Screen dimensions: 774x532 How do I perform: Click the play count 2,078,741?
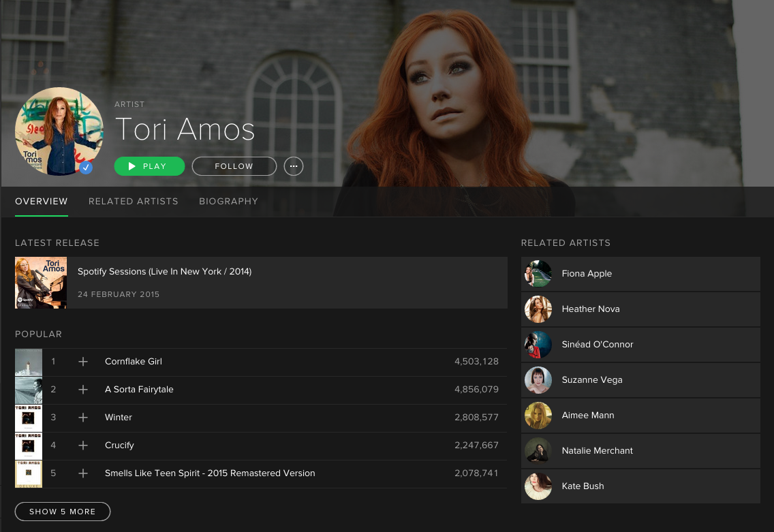pos(476,473)
